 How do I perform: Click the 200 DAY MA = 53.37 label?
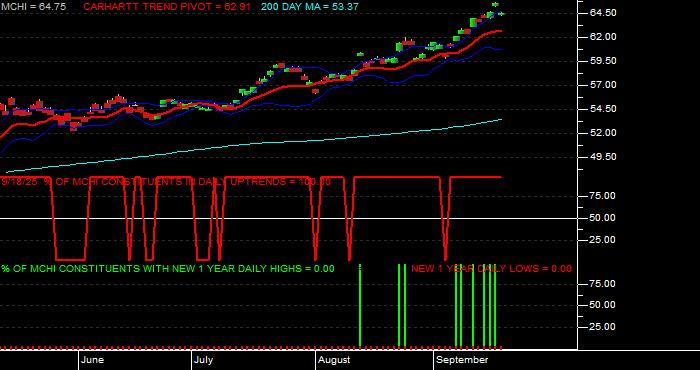click(309, 7)
